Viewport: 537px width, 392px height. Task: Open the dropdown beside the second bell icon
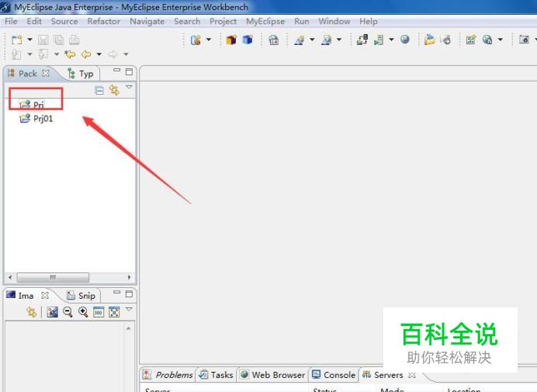(338, 40)
